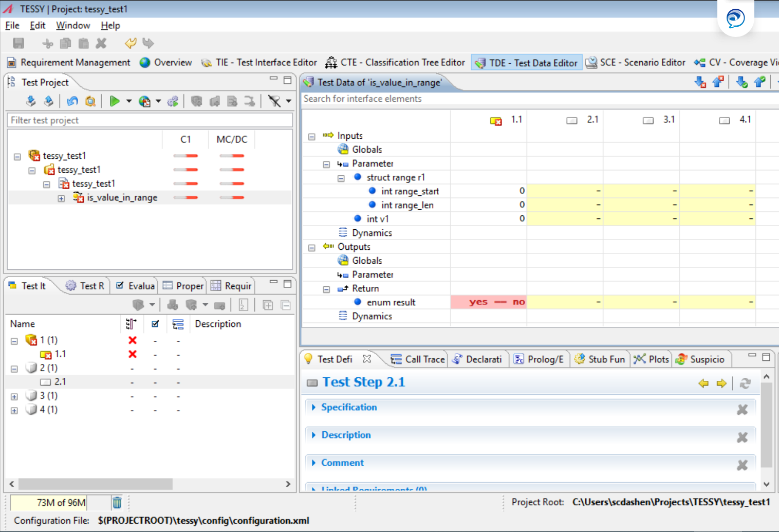Open CTE - Classification Tree Editor

[395, 62]
